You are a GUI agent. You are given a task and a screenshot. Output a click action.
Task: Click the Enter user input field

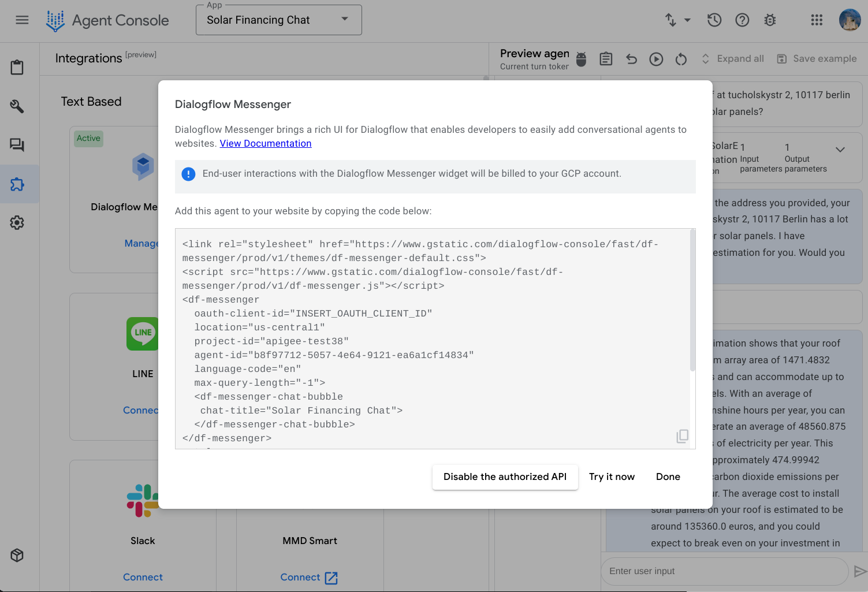[x=725, y=571]
